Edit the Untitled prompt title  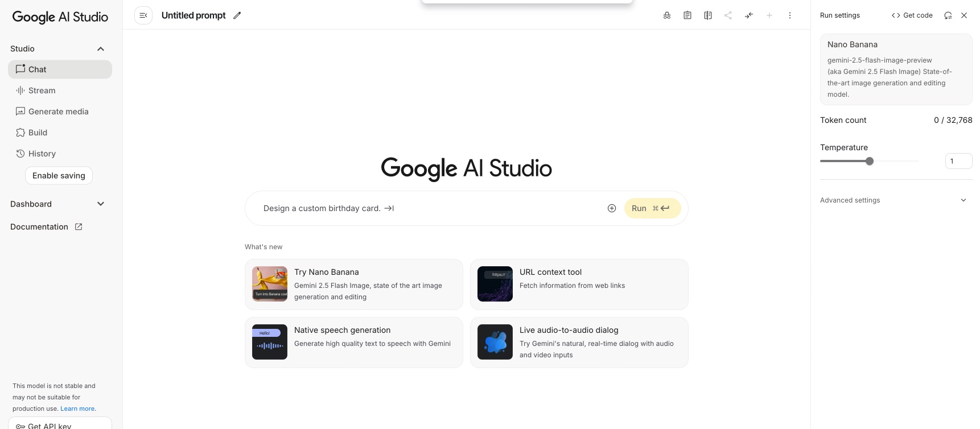pos(237,15)
